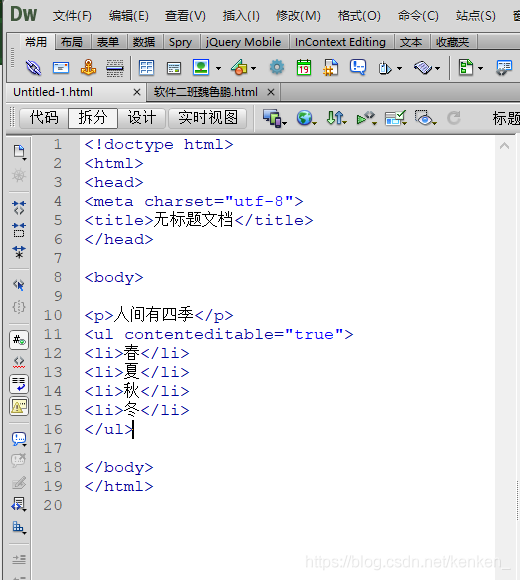Expand the script dropdown arrow
Viewport: 520px width, 580px height.
(438, 68)
